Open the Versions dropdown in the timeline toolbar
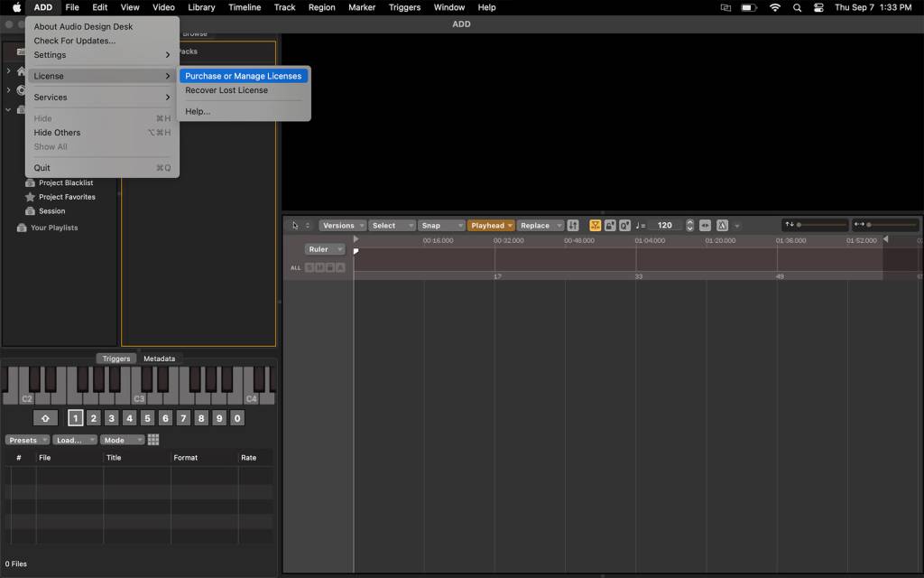Viewport: 924px width, 578px height. click(x=342, y=225)
